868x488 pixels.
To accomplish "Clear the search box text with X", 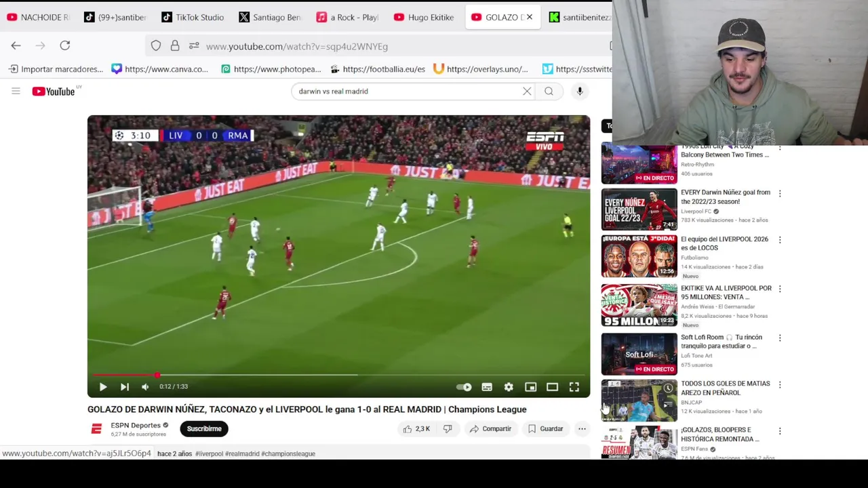I will 527,91.
